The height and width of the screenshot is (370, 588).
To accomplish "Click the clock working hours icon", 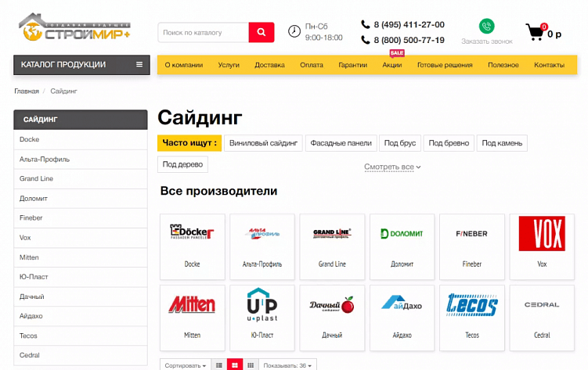I will pos(294,31).
